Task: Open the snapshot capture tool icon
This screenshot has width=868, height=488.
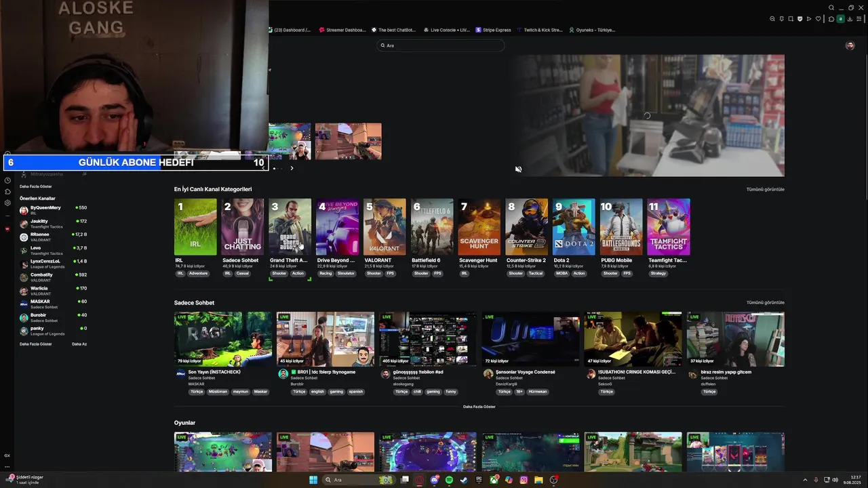Action: coord(791,18)
